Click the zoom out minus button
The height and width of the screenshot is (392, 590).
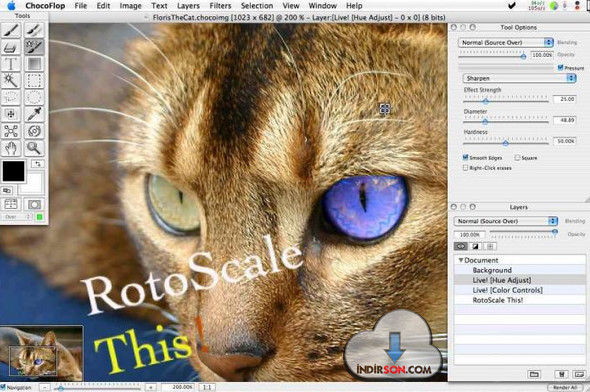point(45,387)
